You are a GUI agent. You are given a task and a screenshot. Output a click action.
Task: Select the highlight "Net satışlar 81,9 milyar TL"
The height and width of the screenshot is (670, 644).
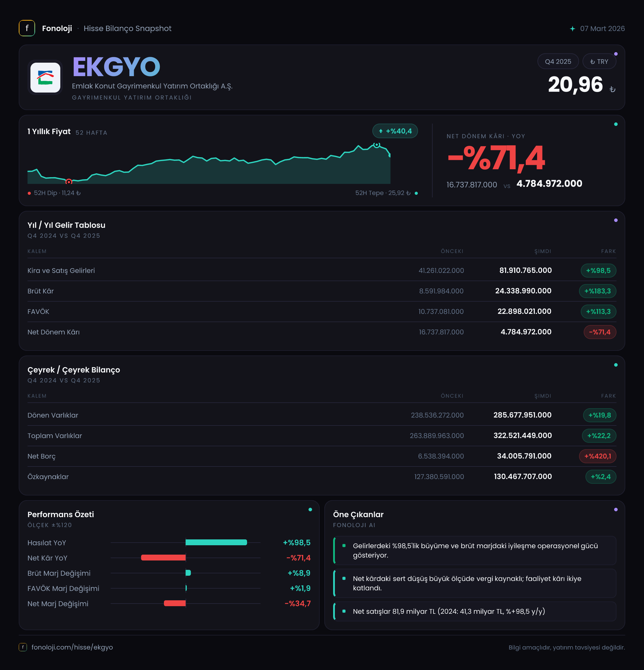[x=475, y=611]
